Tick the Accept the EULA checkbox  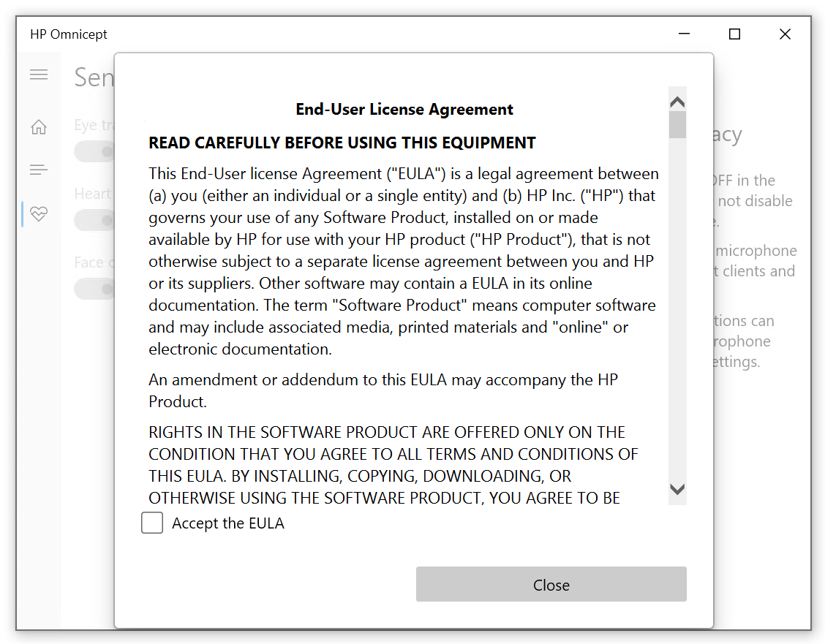[152, 523]
